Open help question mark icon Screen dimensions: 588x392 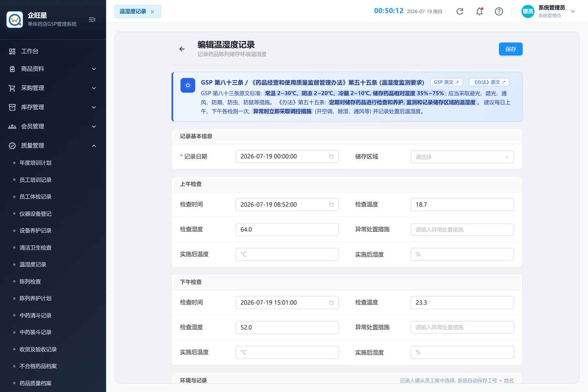[499, 11]
